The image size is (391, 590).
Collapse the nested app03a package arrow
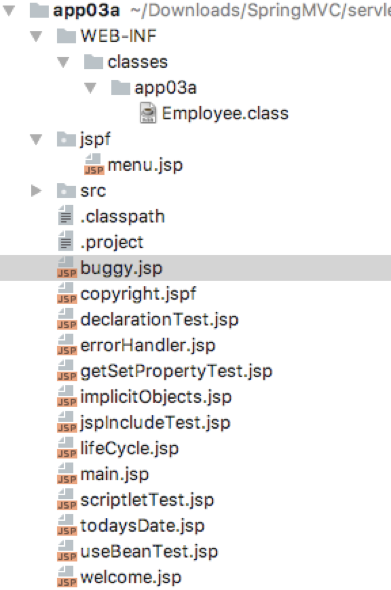tap(90, 88)
